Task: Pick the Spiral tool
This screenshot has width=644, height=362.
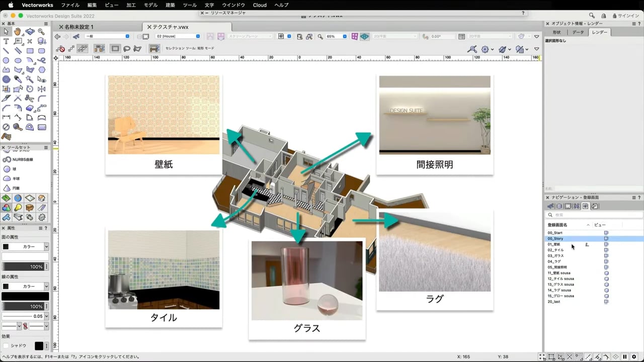Action: (6, 79)
